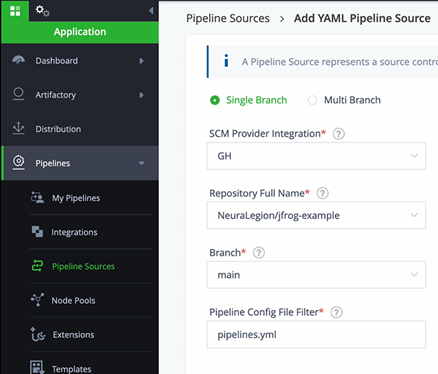Open the Administration gears icon
The height and width of the screenshot is (374, 438).
pos(43,11)
